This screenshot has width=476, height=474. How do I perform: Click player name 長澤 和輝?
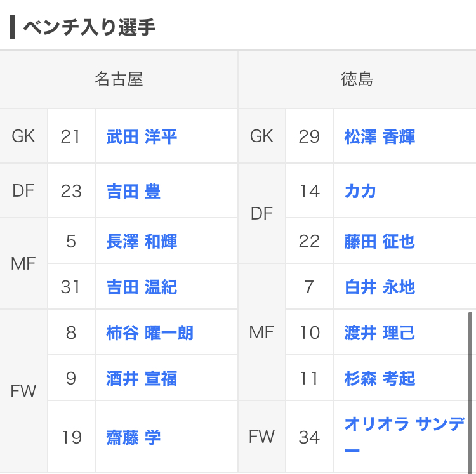coord(142,241)
